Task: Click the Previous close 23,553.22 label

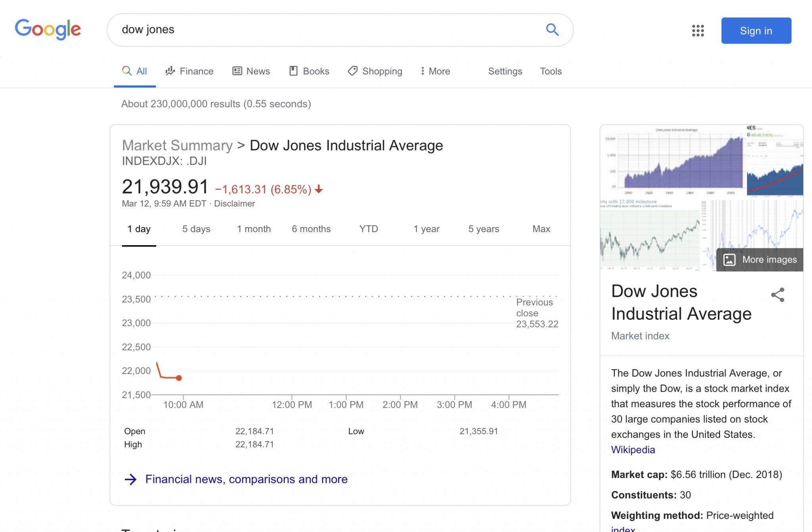Action: (537, 313)
